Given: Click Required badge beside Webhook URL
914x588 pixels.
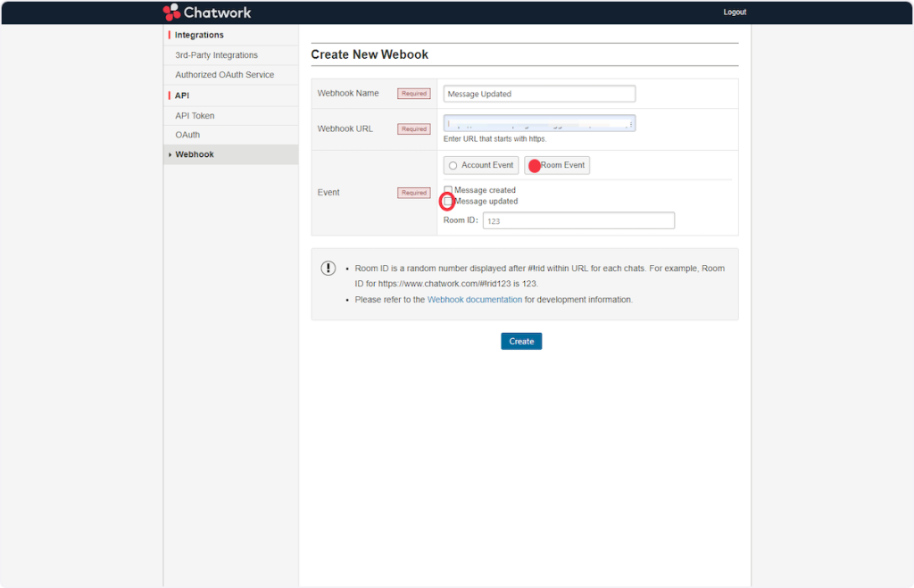Looking at the screenshot, I should (413, 129).
